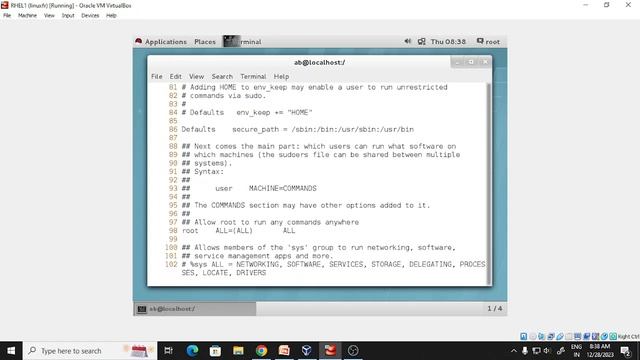Click the network connection icon in GNOME panel
Viewport: 640px width, 360px height.
tap(422, 42)
